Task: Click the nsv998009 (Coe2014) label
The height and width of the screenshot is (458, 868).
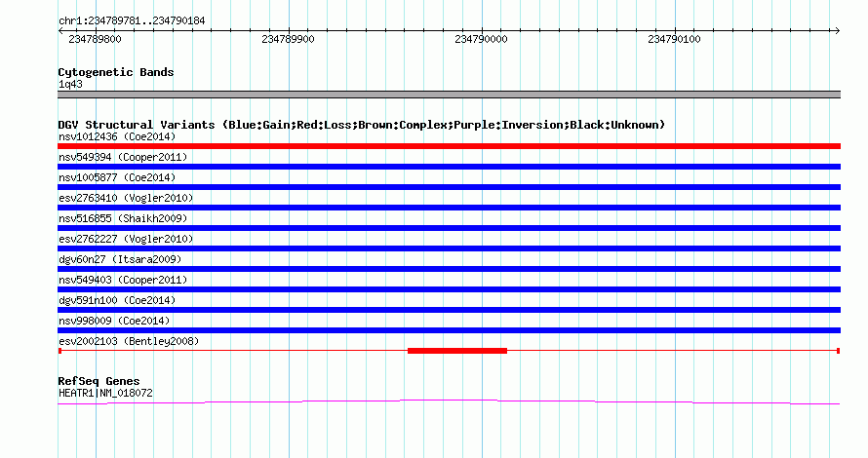Action: tap(114, 321)
